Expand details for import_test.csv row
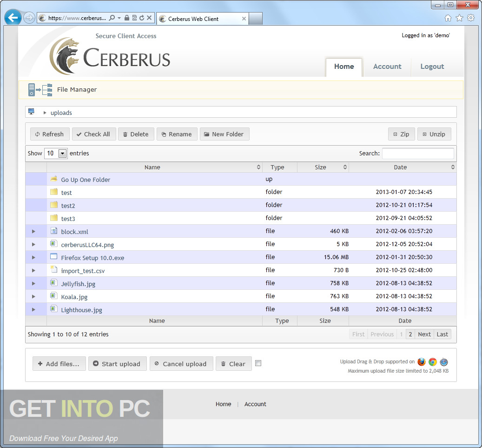 coord(33,270)
